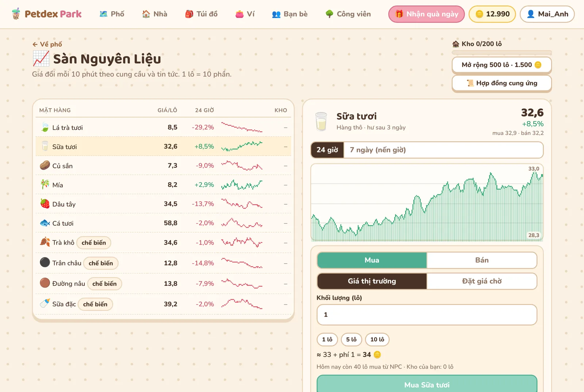Open the Phố map menu
The height and width of the screenshot is (392, 584).
(112, 14)
